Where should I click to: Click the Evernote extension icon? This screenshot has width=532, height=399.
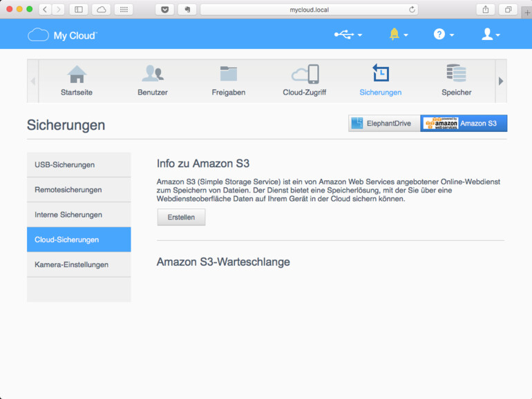pos(187,10)
